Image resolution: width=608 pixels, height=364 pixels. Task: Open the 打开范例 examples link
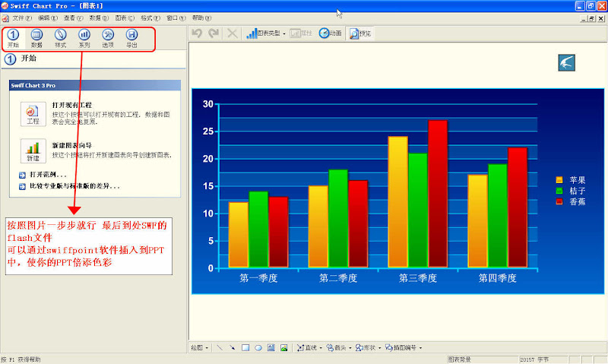tap(48, 175)
